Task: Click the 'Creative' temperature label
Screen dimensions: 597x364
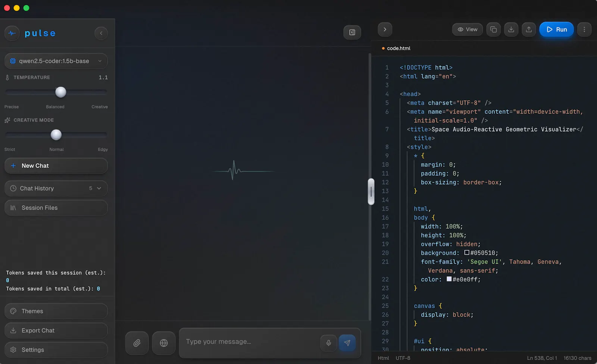Action: (100, 107)
